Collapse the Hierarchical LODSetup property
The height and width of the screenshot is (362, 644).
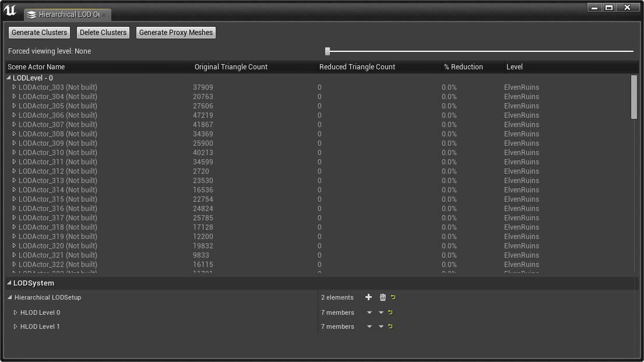[x=10, y=297]
